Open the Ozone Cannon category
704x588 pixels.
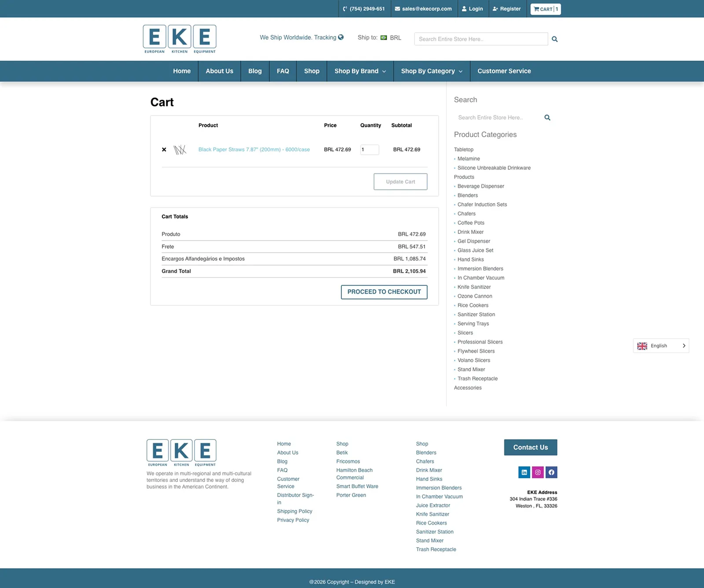[475, 296]
